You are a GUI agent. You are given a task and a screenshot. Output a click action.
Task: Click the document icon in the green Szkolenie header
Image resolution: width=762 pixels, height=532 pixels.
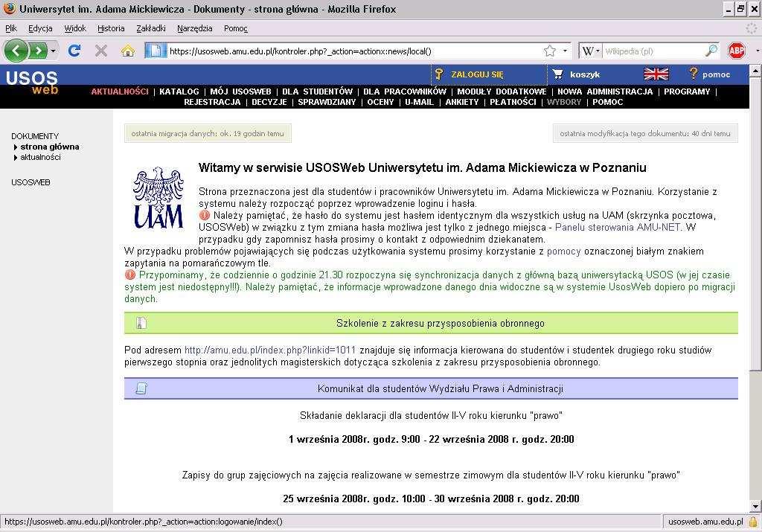[141, 323]
